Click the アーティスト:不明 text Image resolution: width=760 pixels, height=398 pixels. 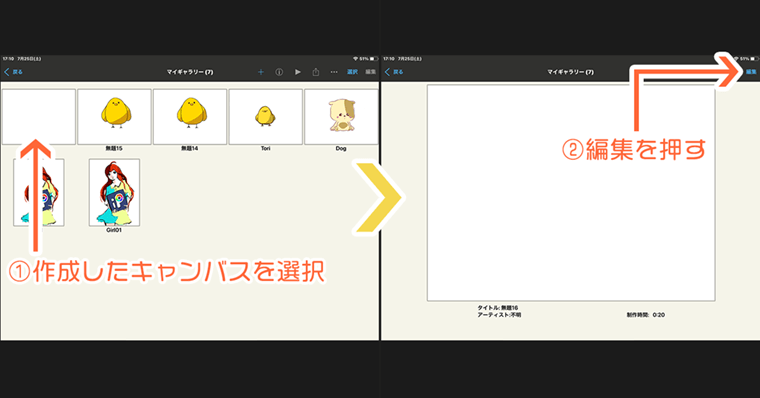pyautogui.click(x=499, y=315)
